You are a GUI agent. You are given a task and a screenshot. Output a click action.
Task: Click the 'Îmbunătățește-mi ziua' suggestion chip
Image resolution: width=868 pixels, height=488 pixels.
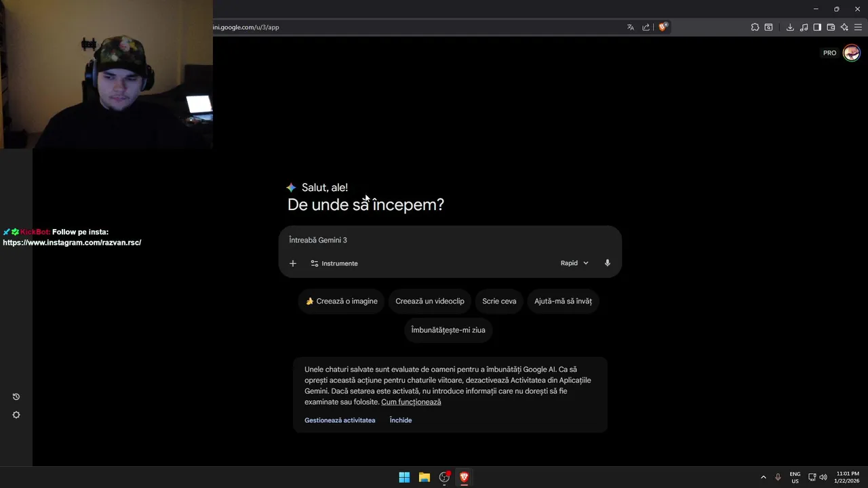click(448, 330)
